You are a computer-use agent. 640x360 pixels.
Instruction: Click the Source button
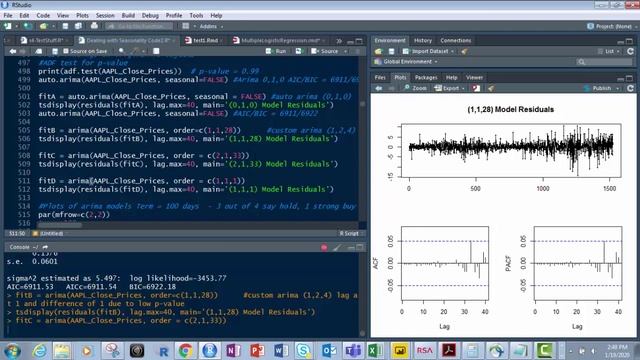pos(325,51)
